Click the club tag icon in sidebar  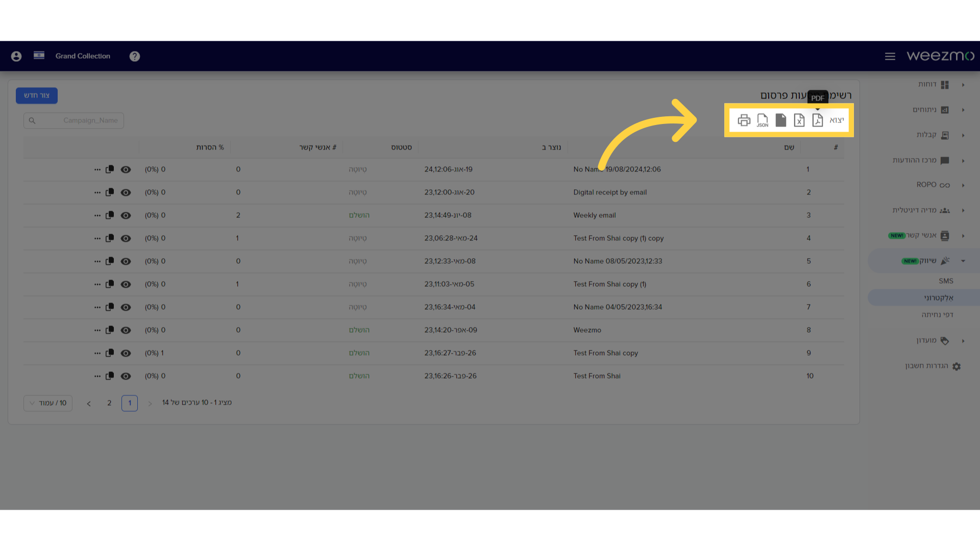coord(945,341)
